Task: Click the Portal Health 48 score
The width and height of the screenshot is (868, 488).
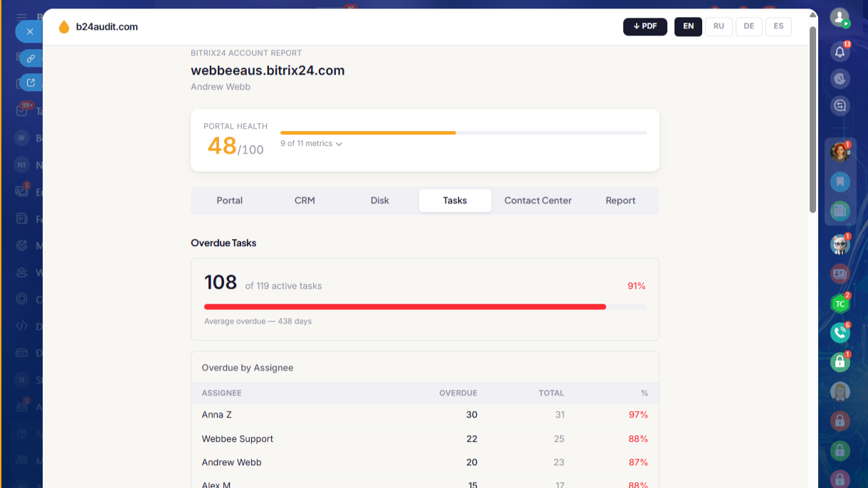Action: 222,146
